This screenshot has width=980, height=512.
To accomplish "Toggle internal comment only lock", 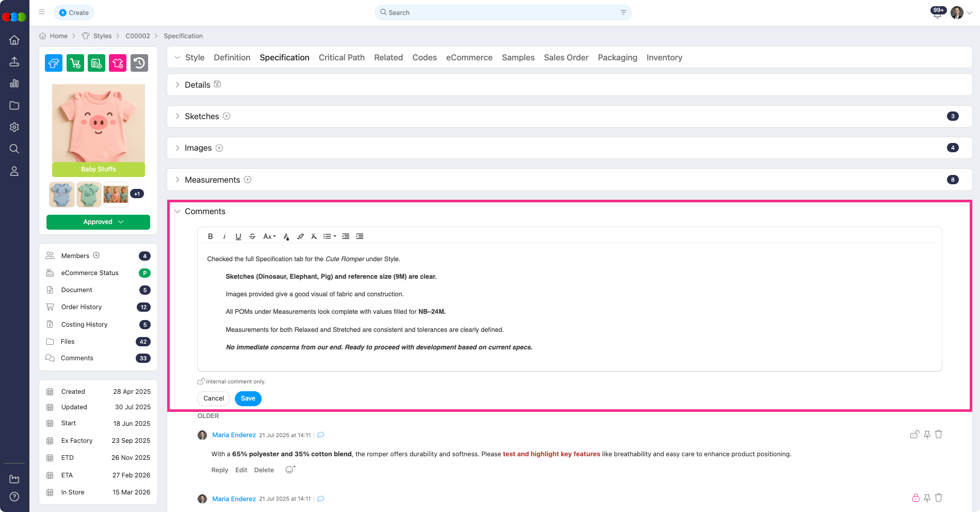I will coord(201,381).
